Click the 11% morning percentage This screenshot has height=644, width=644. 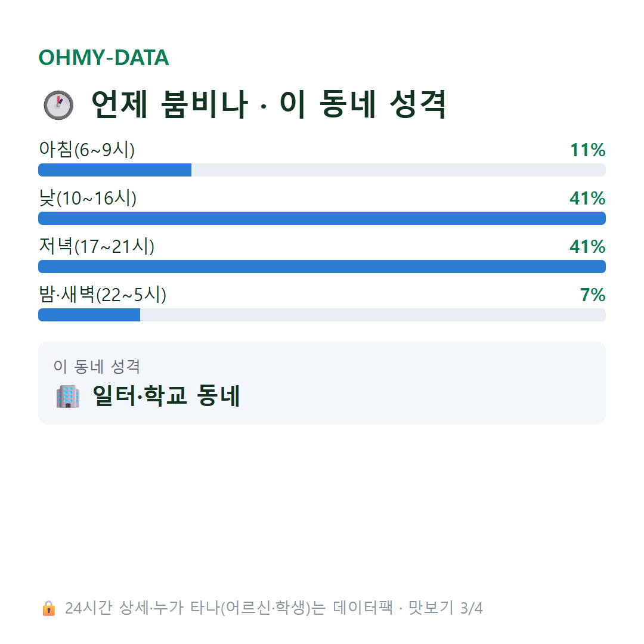point(587,150)
